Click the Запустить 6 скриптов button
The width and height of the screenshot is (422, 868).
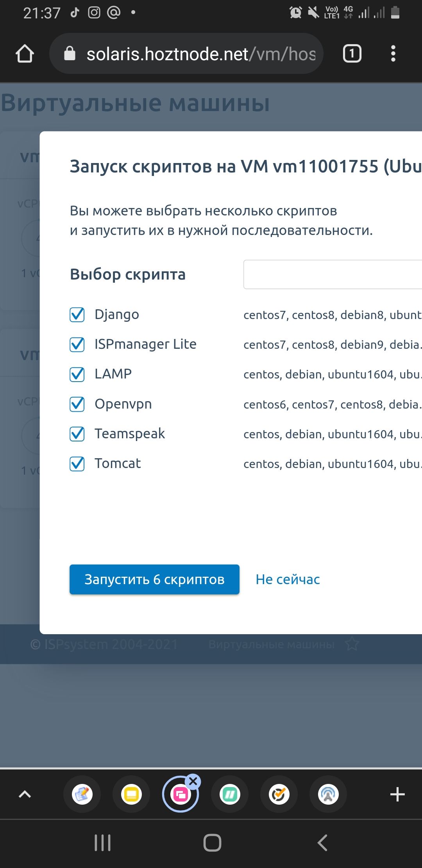154,579
